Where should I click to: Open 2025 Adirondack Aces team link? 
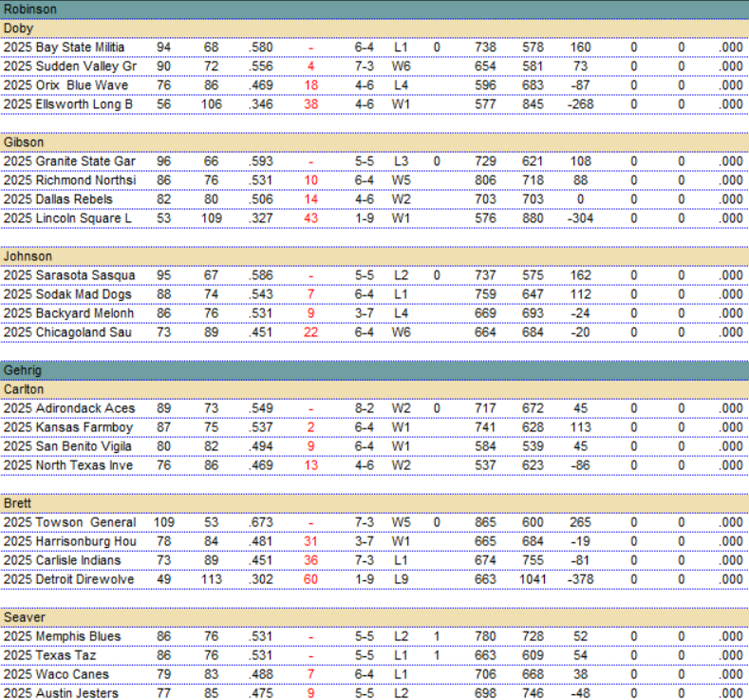point(68,408)
